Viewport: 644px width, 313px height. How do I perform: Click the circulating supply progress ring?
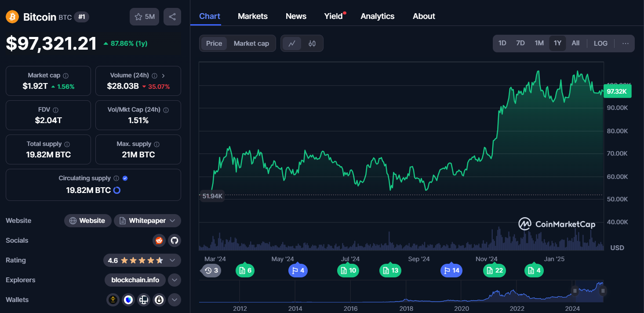(x=117, y=190)
